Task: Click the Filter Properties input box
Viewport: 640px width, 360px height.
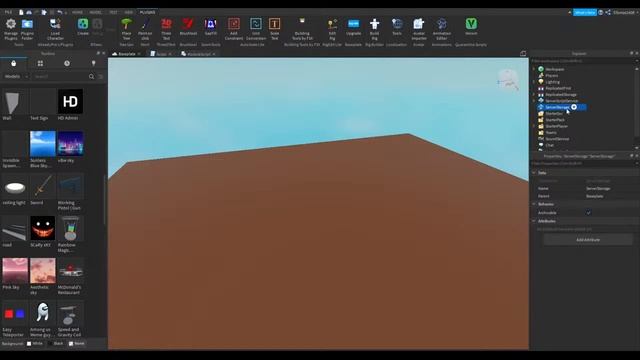Action: tap(583, 163)
